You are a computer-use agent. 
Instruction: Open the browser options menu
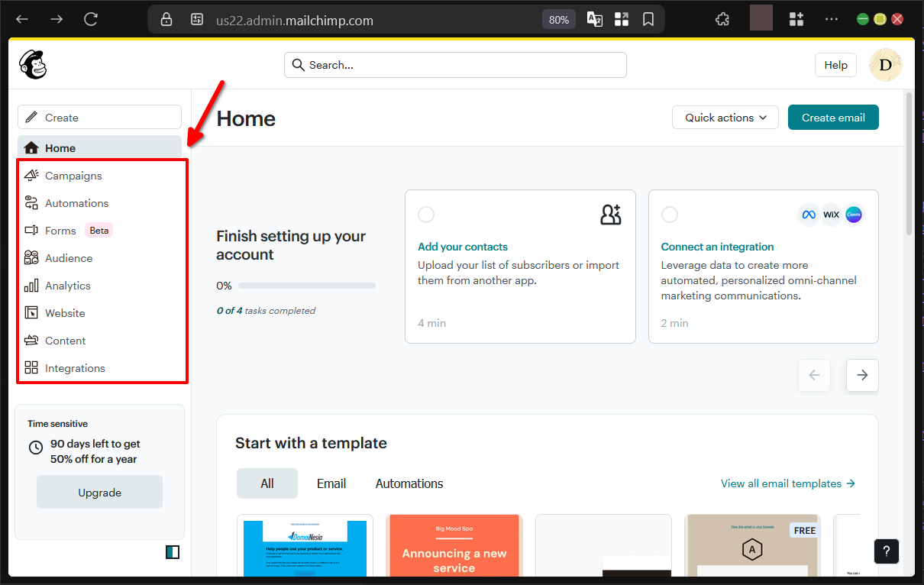(x=831, y=18)
